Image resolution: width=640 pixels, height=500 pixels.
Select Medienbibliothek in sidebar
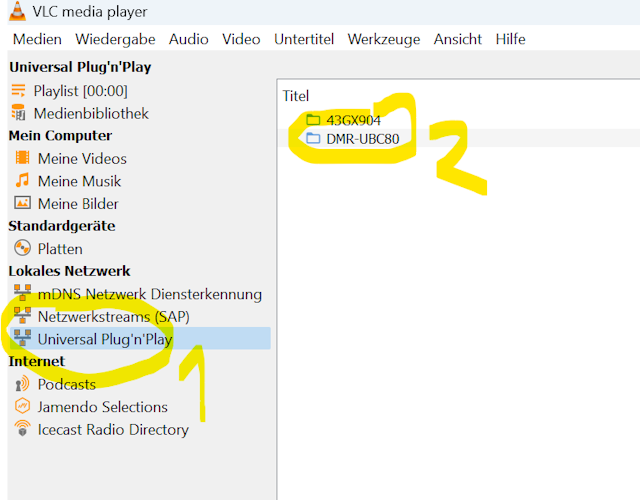(x=91, y=113)
